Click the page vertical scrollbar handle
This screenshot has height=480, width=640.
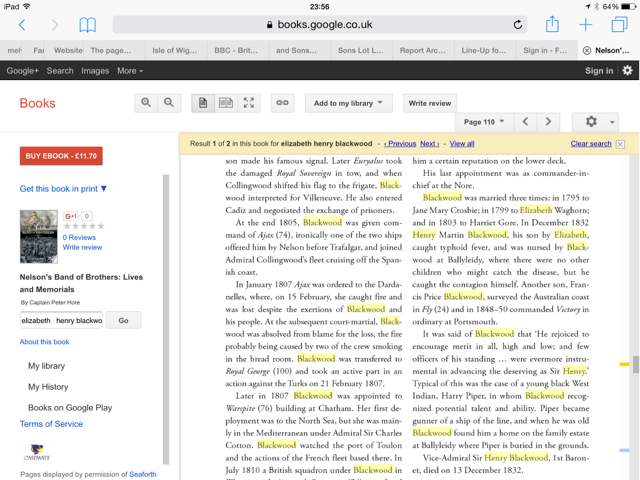[x=636, y=364]
